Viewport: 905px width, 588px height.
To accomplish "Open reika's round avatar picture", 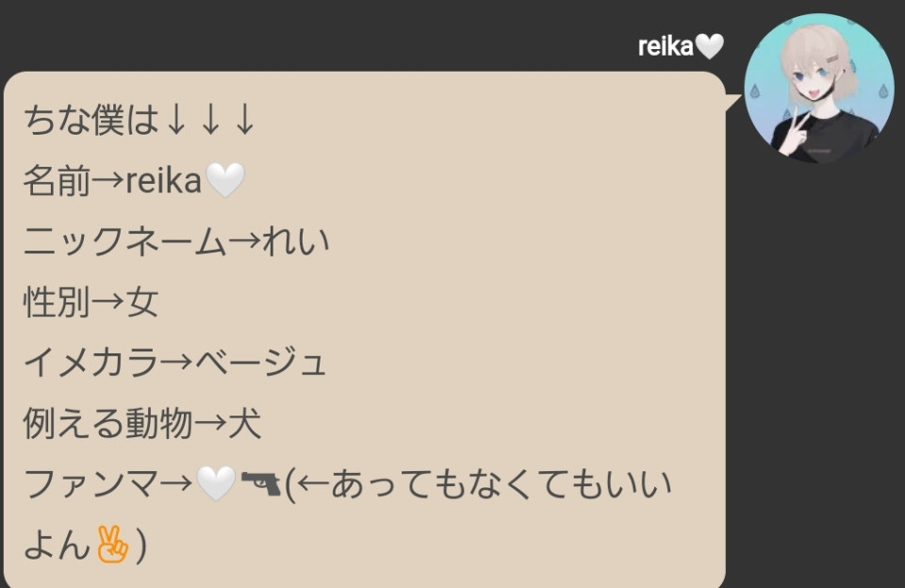I will pos(818,89).
